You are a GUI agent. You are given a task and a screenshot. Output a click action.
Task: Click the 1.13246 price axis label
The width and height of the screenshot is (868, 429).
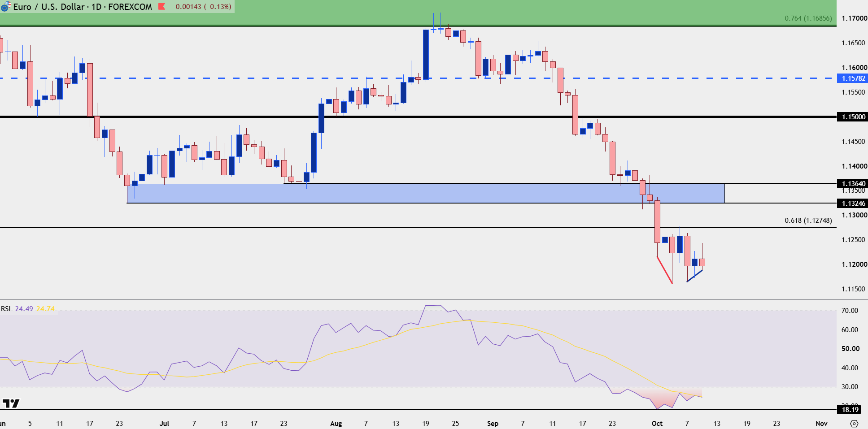pos(852,203)
